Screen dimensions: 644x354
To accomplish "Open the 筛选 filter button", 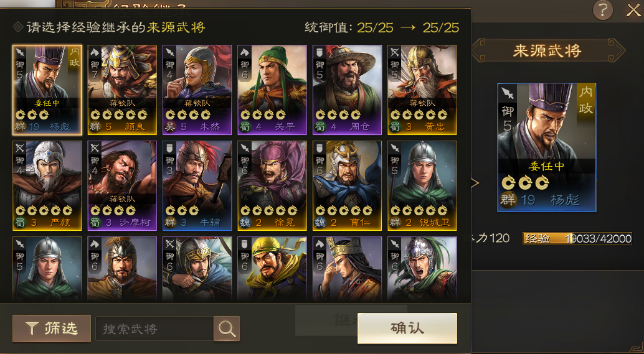I will pos(52,328).
